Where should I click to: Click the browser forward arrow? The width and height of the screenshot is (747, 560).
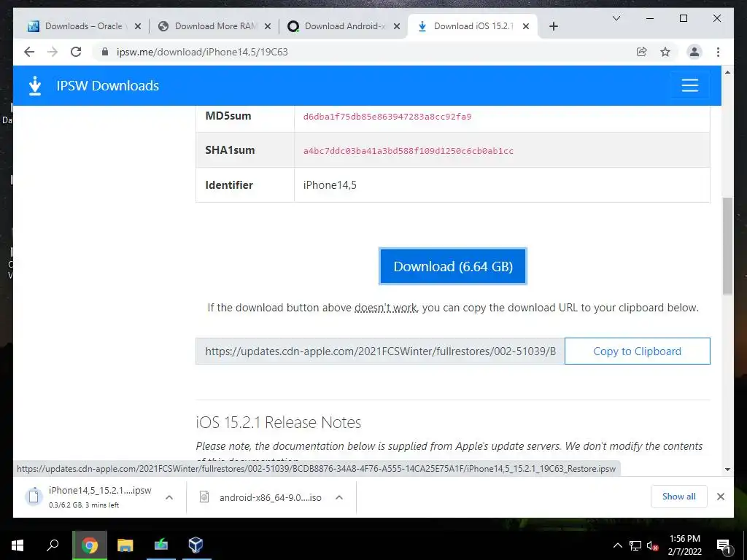point(53,52)
